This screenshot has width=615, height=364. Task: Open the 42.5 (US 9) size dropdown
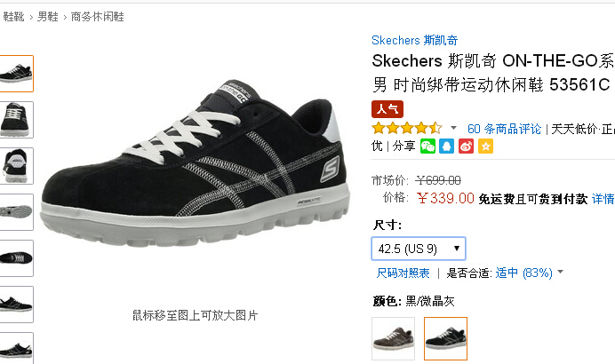point(419,249)
